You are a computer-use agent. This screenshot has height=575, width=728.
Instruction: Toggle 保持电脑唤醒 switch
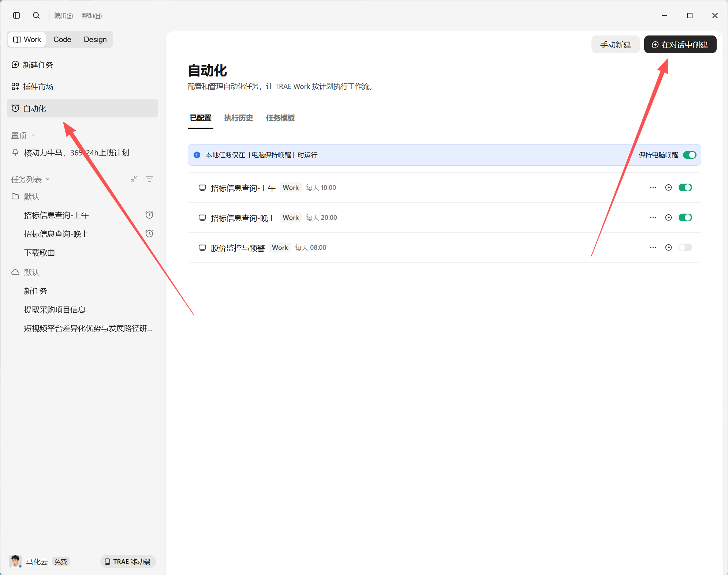[690, 155]
